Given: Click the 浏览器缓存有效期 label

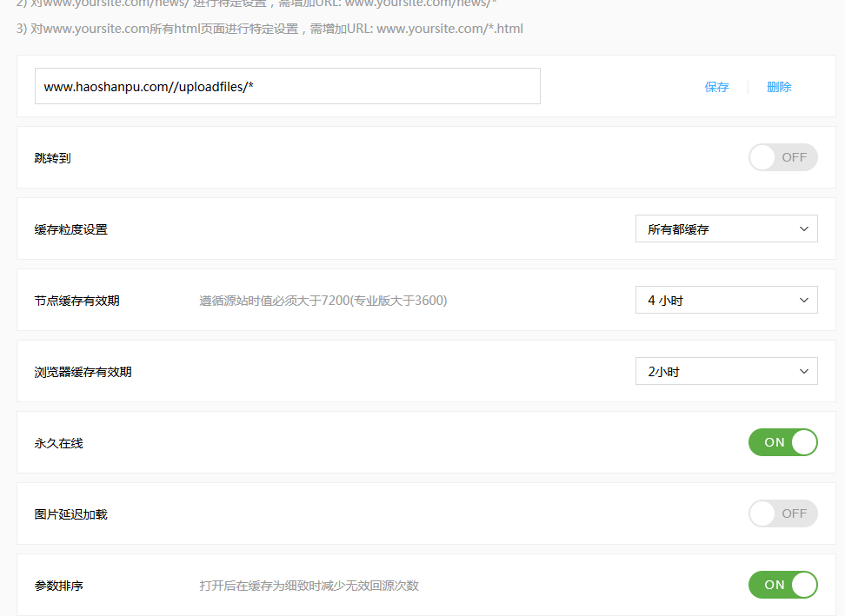Looking at the screenshot, I should point(83,372).
